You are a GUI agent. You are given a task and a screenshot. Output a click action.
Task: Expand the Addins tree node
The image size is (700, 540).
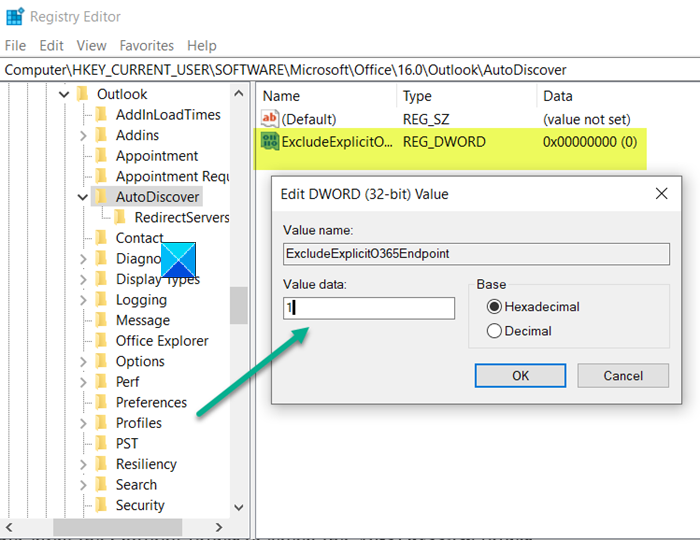tap(83, 135)
